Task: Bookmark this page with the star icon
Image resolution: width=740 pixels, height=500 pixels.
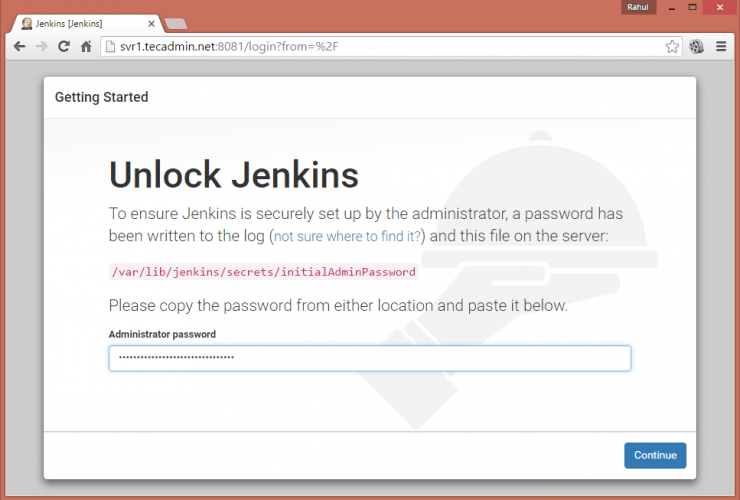Action: click(672, 46)
